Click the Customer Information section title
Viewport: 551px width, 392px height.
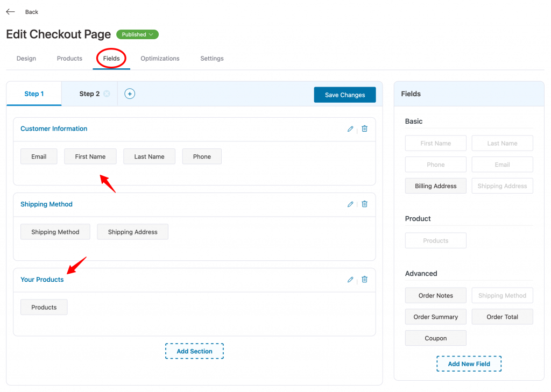point(54,129)
